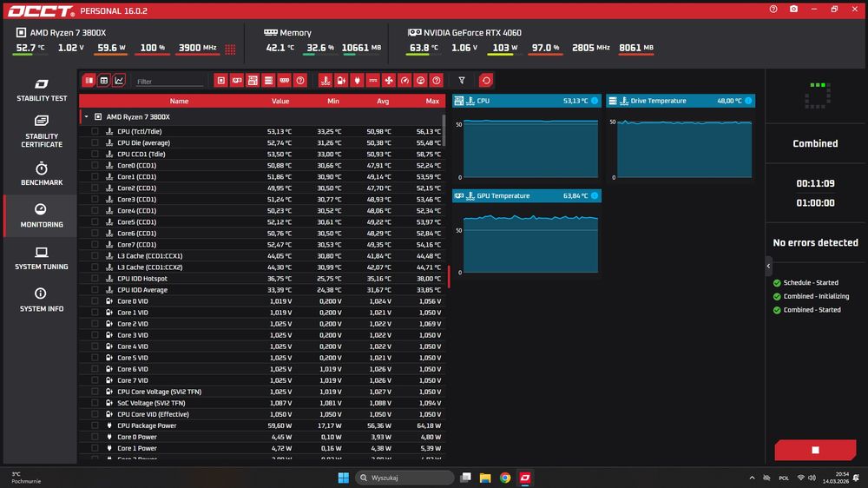Image resolution: width=868 pixels, height=488 pixels.
Task: Open the Windows Start menu
Action: click(x=343, y=478)
